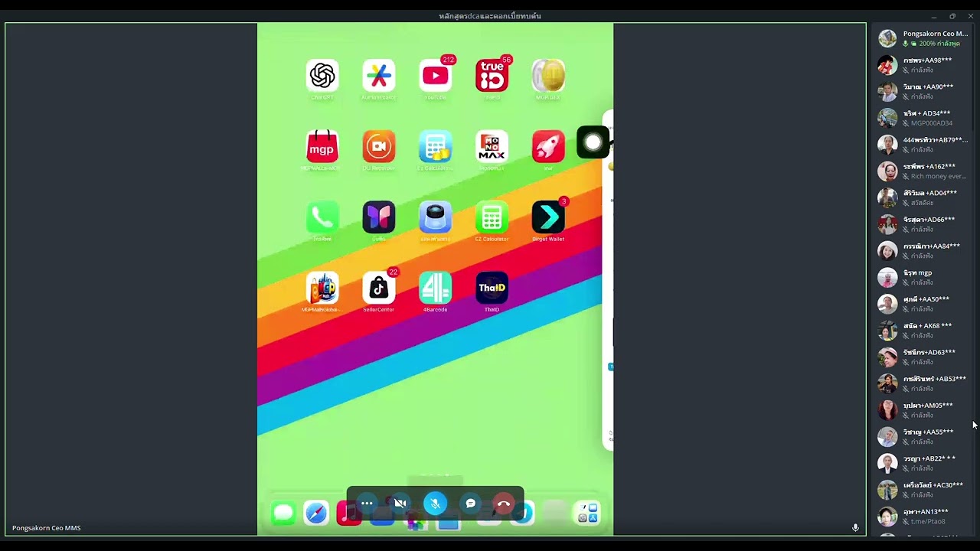Open the ChatGPT app

(x=322, y=76)
